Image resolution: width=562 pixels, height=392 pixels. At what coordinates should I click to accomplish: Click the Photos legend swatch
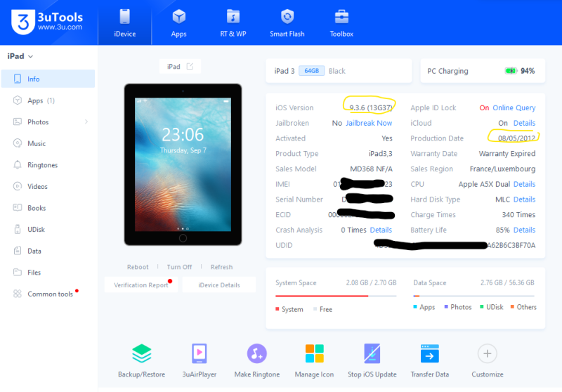(446, 307)
